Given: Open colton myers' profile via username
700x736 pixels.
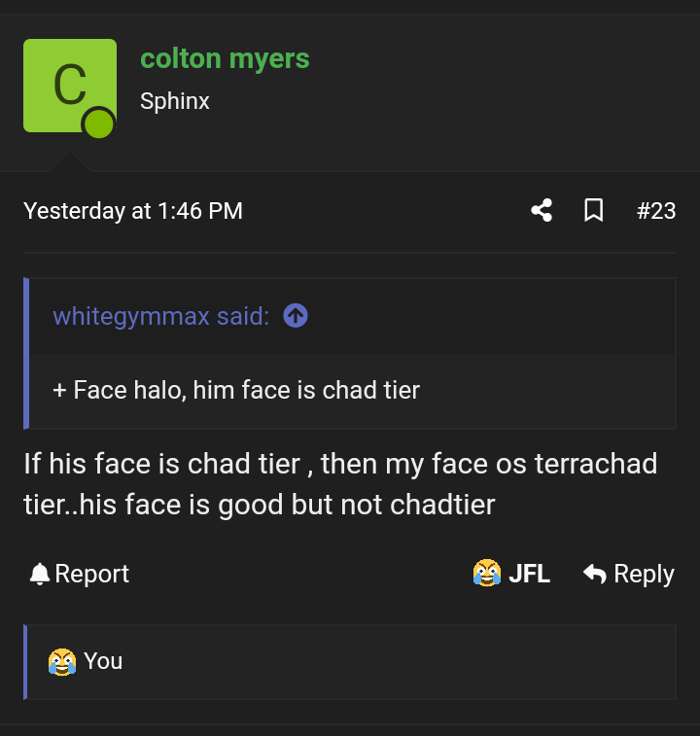Looking at the screenshot, I should point(225,58).
